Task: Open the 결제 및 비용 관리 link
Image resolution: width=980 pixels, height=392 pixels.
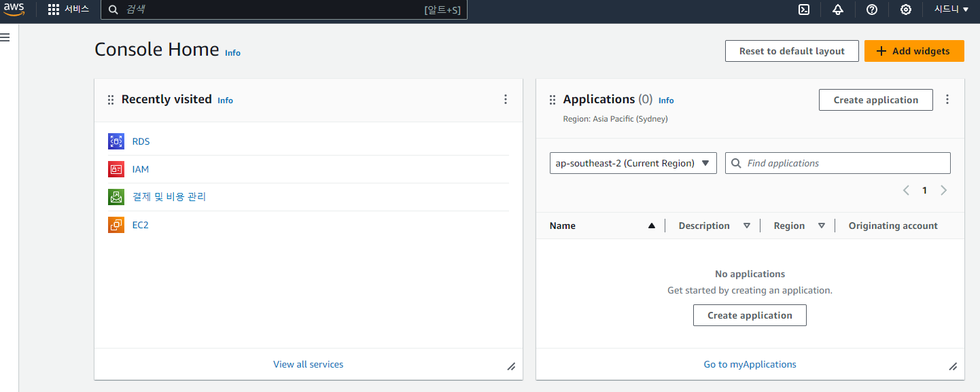Action: click(x=169, y=197)
